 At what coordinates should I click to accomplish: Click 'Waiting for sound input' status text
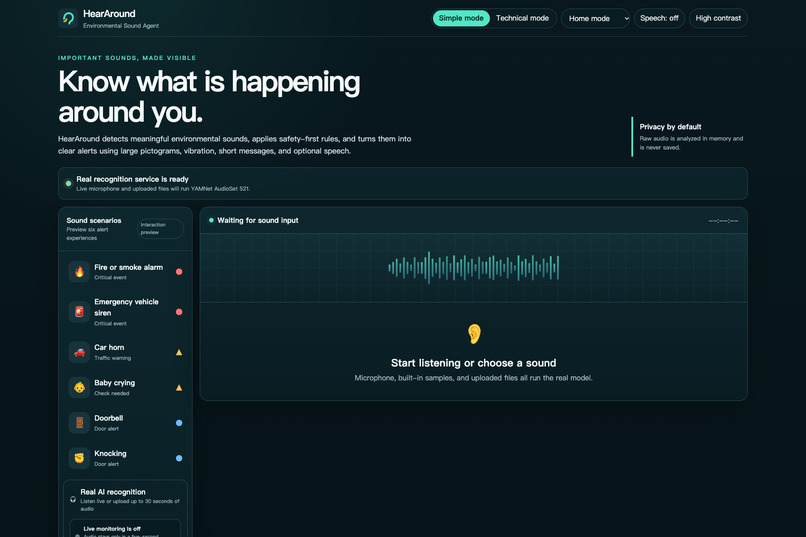258,220
